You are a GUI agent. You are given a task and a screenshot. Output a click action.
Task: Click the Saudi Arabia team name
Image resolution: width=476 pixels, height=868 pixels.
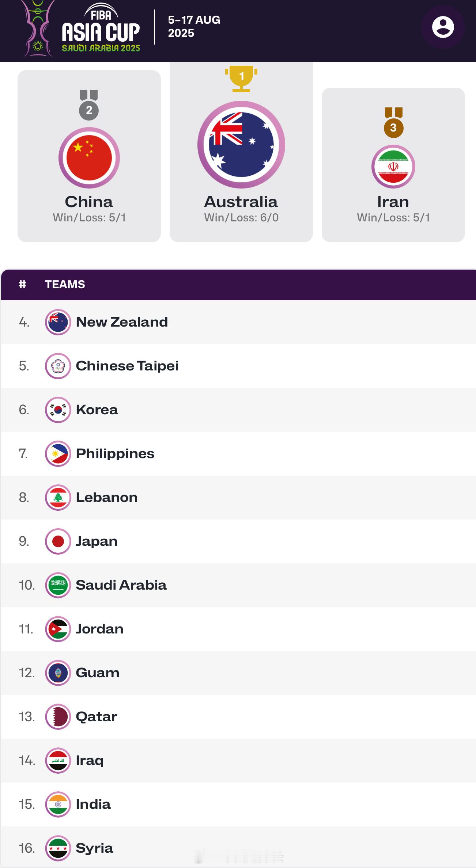tap(121, 585)
